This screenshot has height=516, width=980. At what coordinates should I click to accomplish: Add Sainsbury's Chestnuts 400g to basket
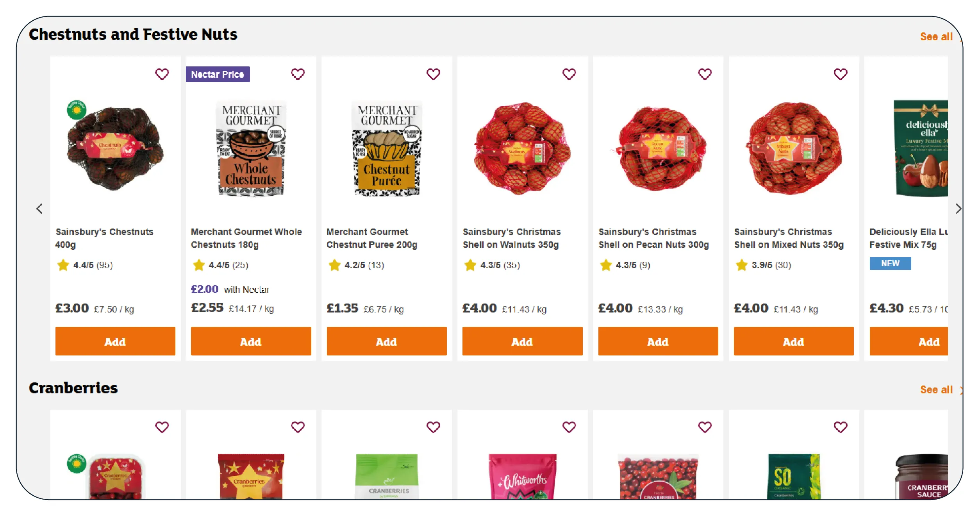(115, 341)
